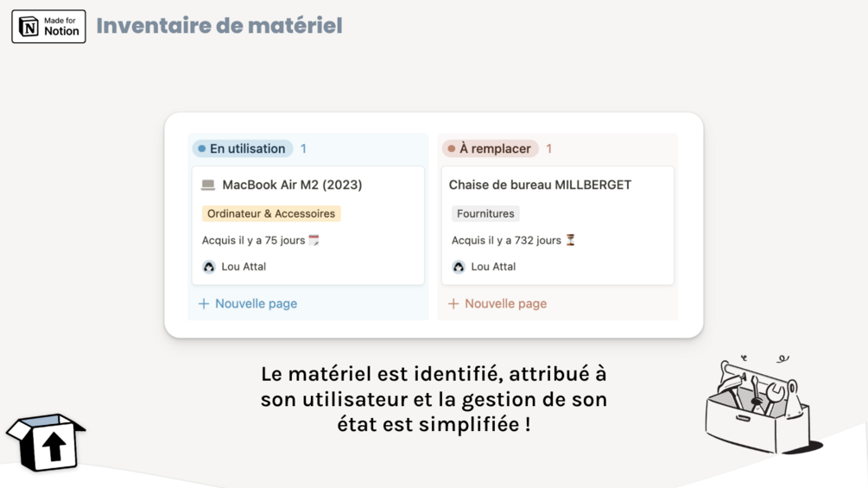Click the laptop icon beside MacBook Air
The height and width of the screenshot is (488, 868).
pos(208,185)
